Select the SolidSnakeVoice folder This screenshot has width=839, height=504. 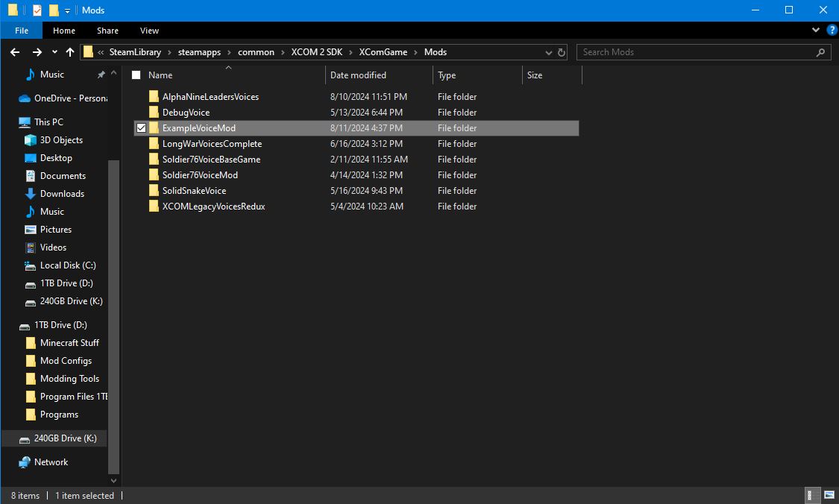(194, 190)
